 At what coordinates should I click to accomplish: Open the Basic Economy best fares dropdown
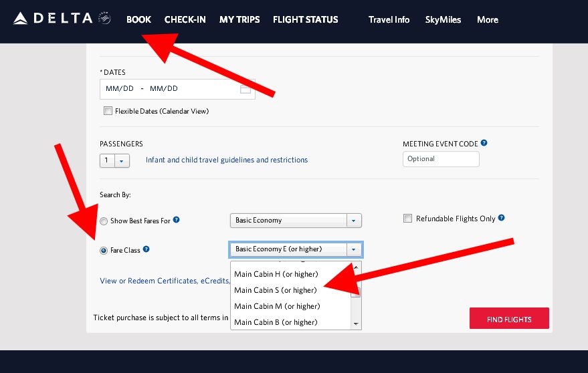[x=296, y=221]
